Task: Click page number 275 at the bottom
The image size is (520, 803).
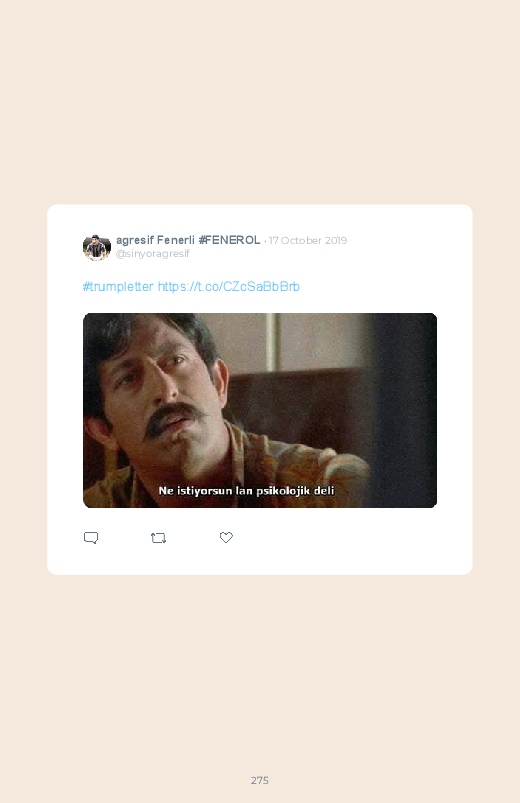Action: click(260, 780)
